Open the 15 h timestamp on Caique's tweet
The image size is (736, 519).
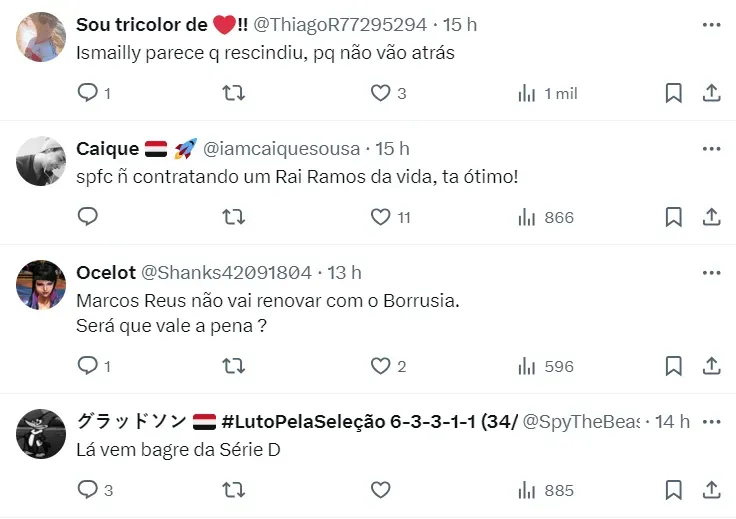click(x=392, y=149)
